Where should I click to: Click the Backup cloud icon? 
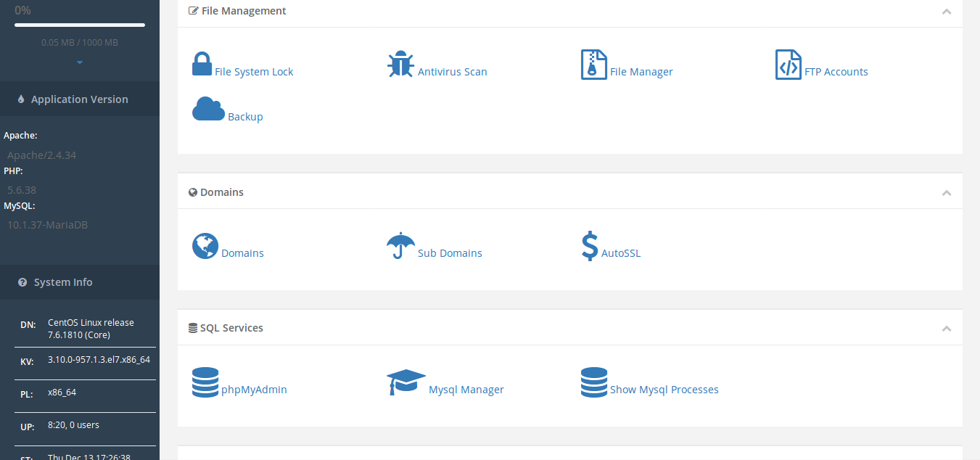tap(208, 109)
